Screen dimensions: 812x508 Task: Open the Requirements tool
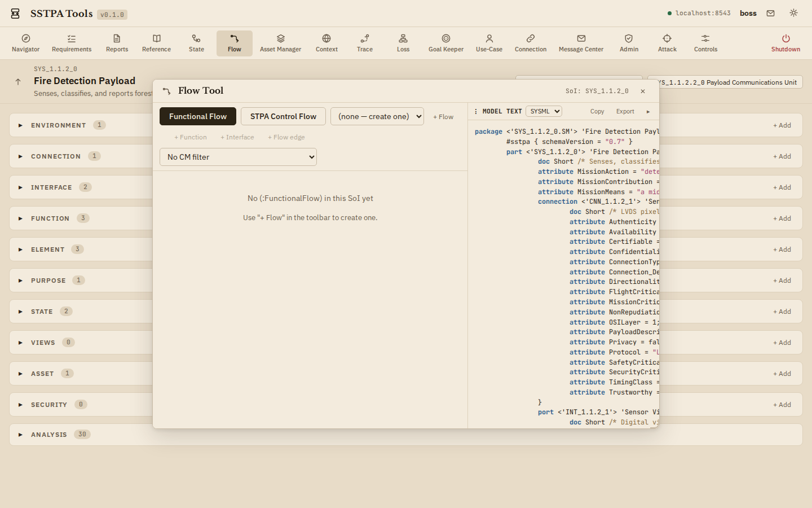coord(72,43)
